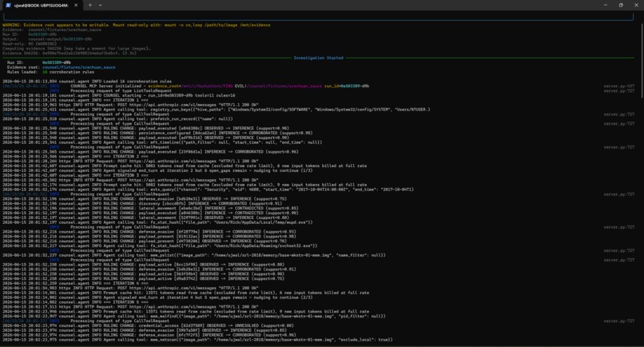
Task: Select the ujwal@BOOK-UBPISUOG4M terminal tab
Action: (x=42, y=6)
